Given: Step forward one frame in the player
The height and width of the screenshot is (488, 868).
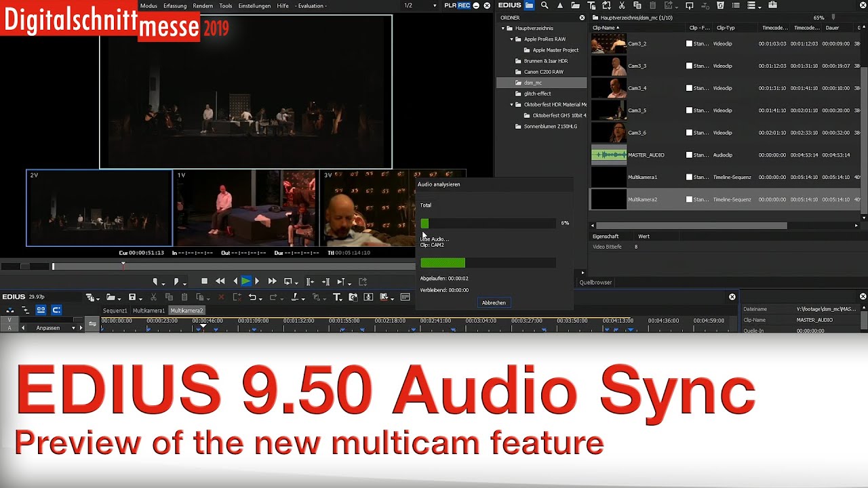Looking at the screenshot, I should [257, 281].
